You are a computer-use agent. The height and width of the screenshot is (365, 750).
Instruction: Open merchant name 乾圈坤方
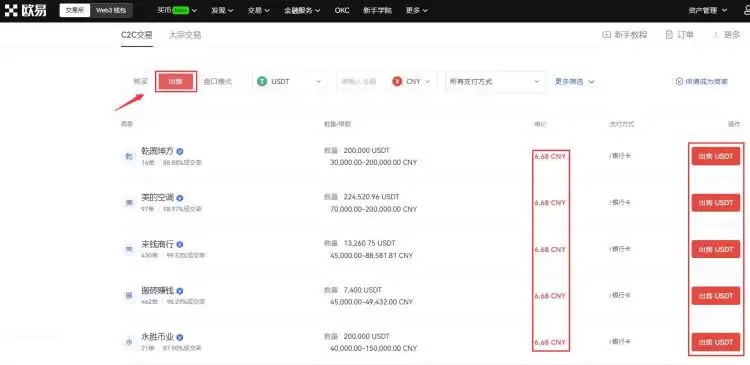[x=157, y=151]
